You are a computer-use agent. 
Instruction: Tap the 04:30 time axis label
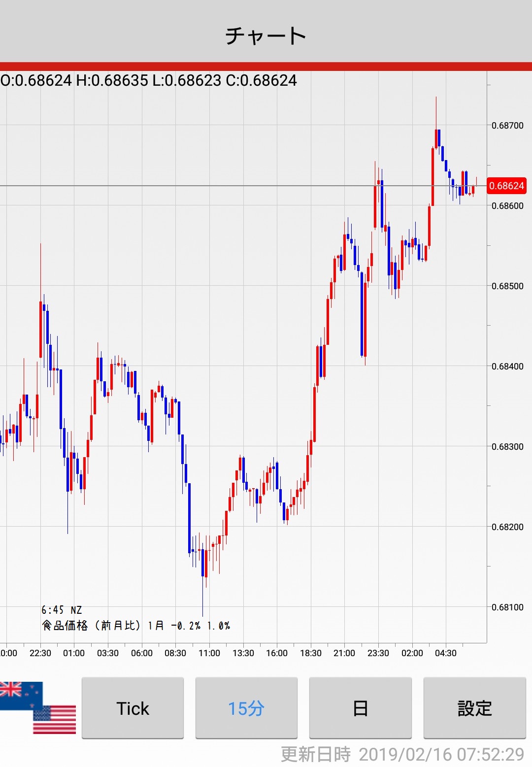pyautogui.click(x=446, y=653)
